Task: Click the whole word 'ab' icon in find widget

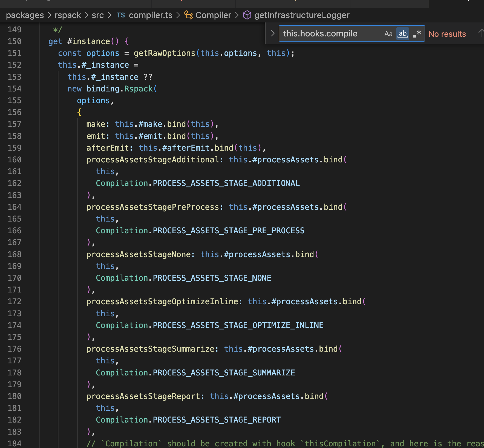Action: click(x=402, y=33)
